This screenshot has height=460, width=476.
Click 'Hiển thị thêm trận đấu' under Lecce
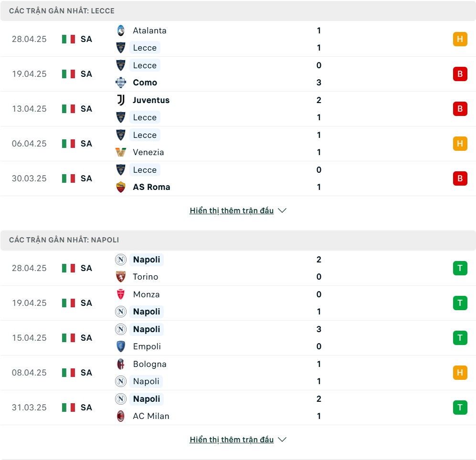232,210
